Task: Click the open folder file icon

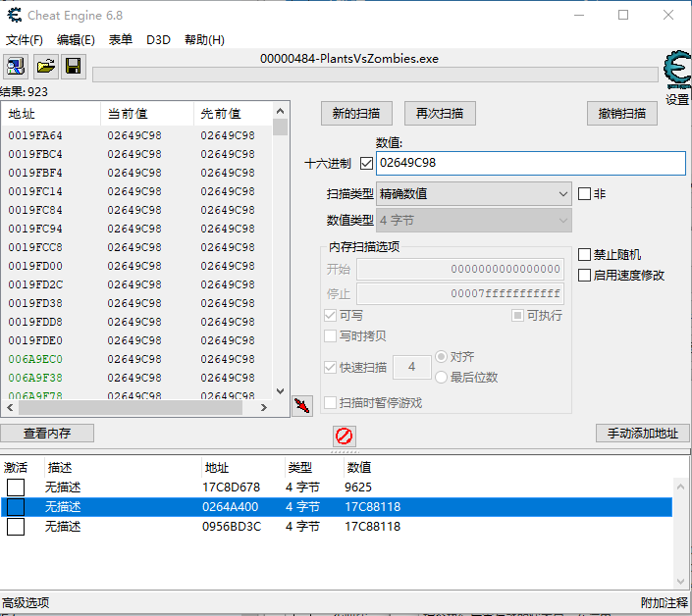Action: (45, 67)
